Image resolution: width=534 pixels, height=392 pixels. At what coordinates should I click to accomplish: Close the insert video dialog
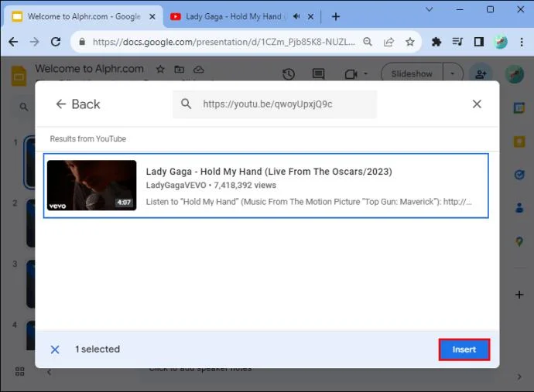pos(477,104)
